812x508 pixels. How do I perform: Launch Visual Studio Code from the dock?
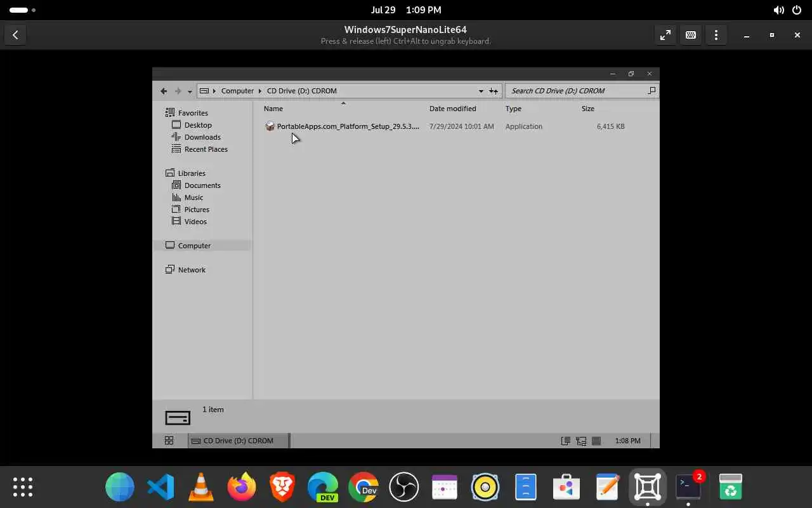click(160, 487)
